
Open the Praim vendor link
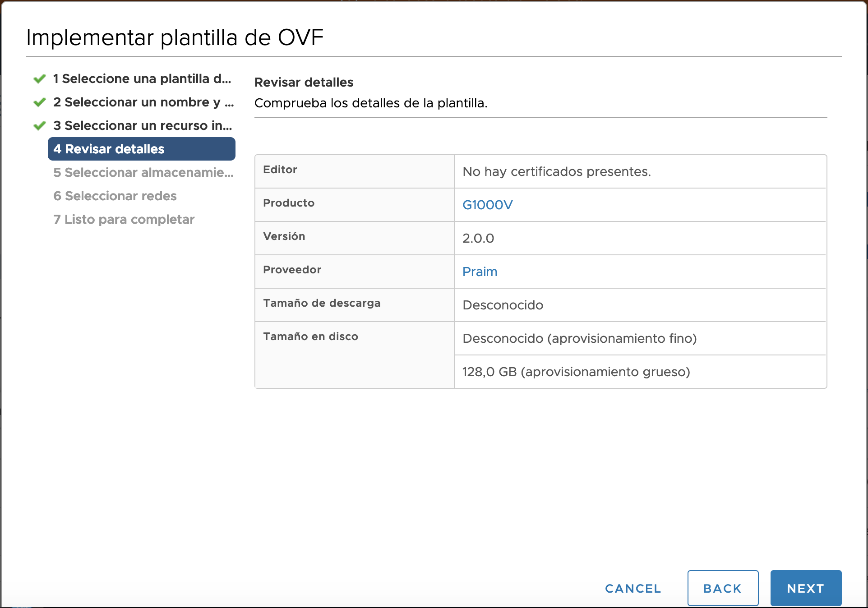pos(480,272)
